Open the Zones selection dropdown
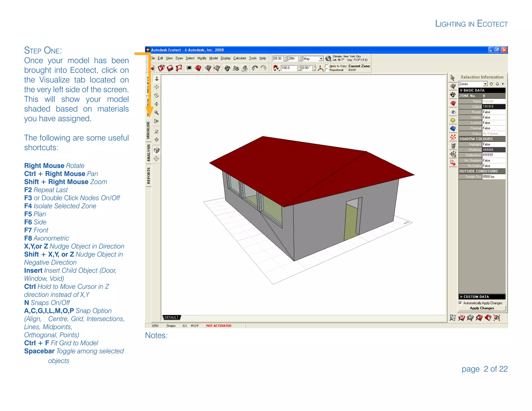 485,84
